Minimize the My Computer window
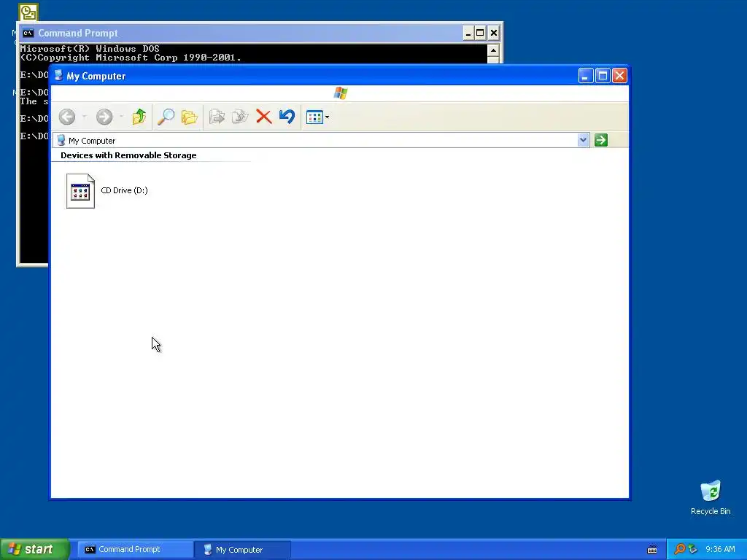The height and width of the screenshot is (560, 747). (586, 76)
